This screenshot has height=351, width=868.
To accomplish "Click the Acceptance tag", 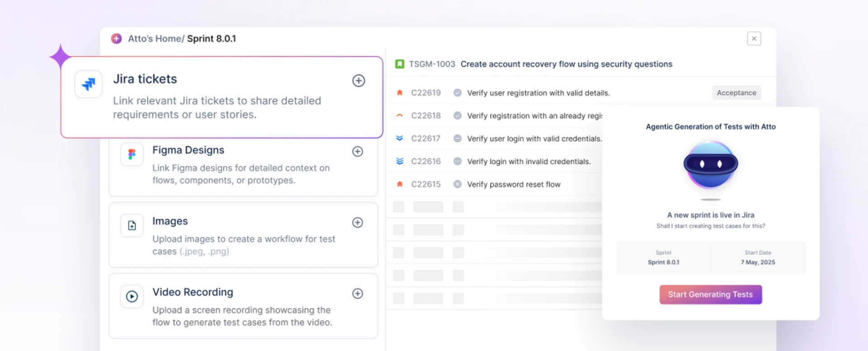I will tap(736, 93).
